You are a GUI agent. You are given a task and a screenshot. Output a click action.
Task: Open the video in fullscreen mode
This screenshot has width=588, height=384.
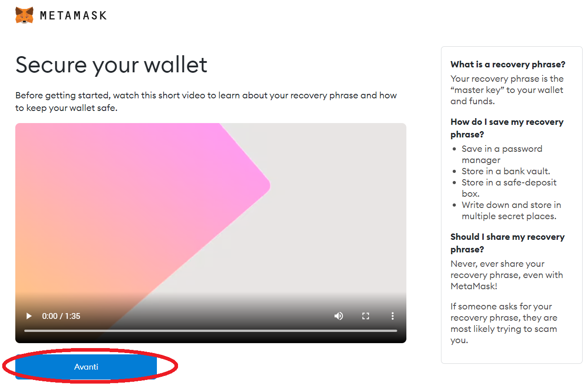point(365,316)
